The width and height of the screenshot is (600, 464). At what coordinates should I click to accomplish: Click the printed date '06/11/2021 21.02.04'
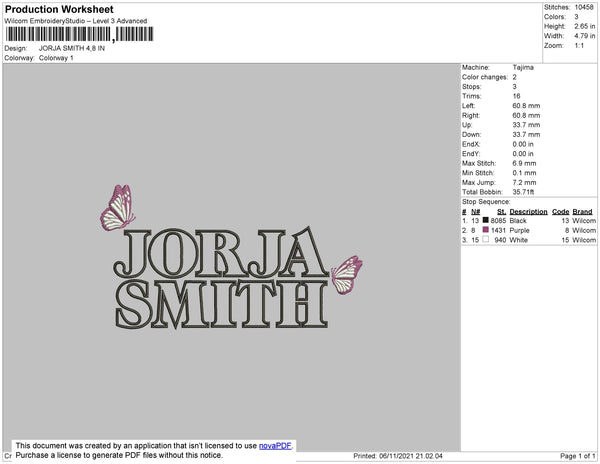[411, 456]
